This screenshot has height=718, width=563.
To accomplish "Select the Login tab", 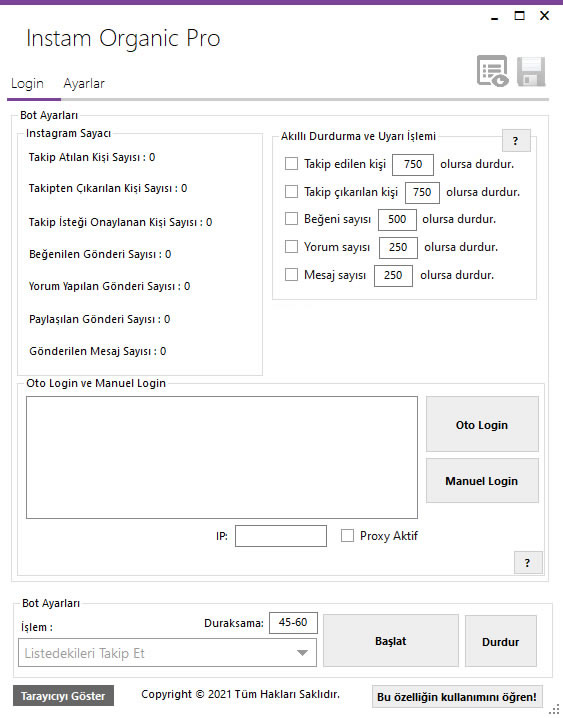I will pyautogui.click(x=27, y=84).
